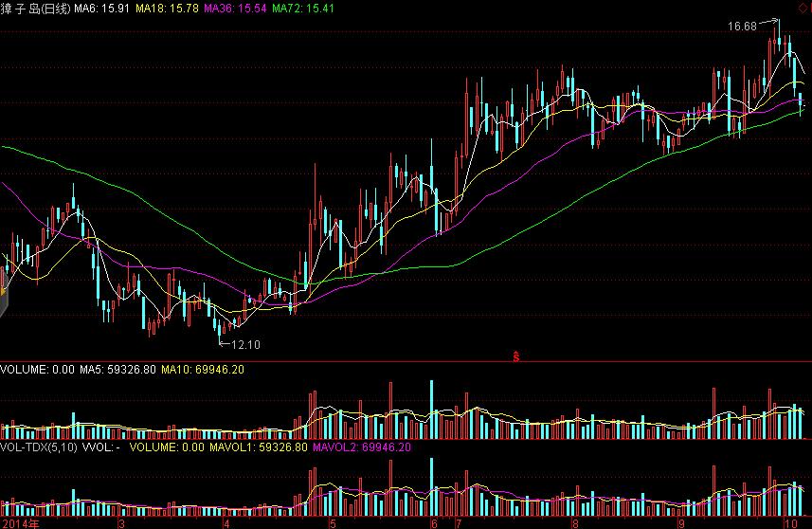Screen dimensions: 812x529
Task: Click month 5 on the time axis
Action: [333, 522]
